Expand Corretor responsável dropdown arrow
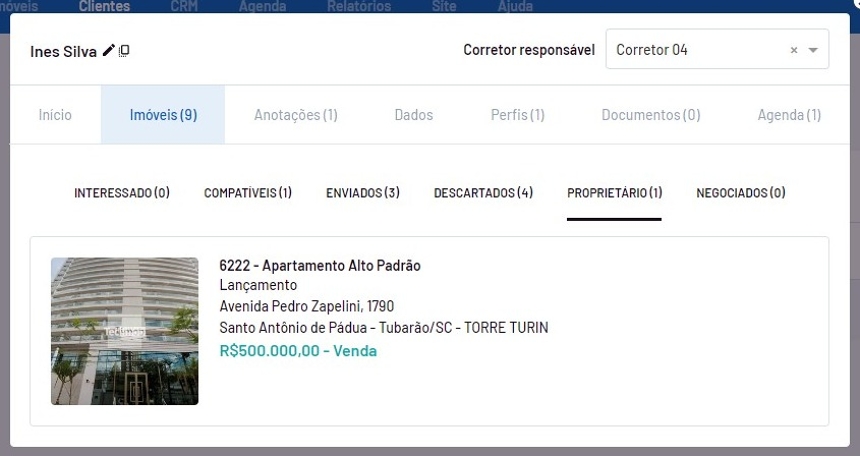This screenshot has height=456, width=860. click(813, 50)
